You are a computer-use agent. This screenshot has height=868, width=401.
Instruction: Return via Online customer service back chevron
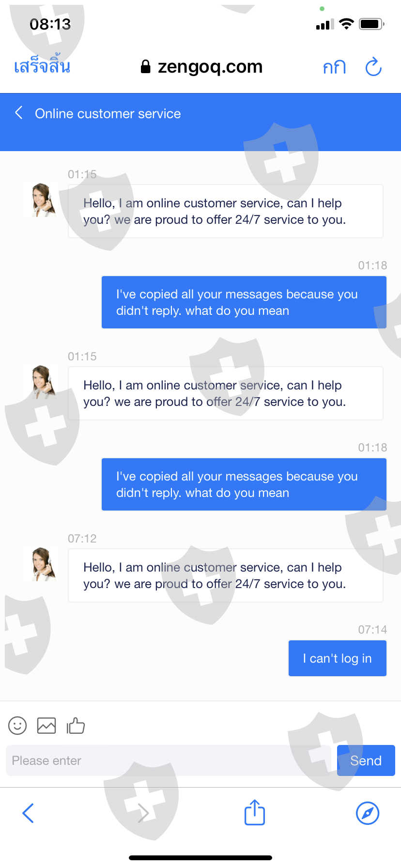[19, 113]
